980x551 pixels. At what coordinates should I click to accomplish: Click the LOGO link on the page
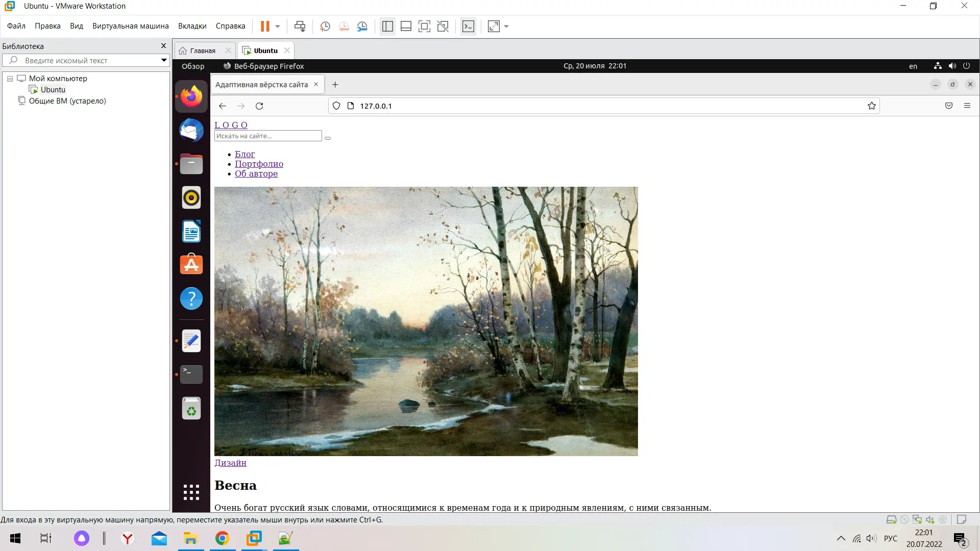[x=231, y=125]
